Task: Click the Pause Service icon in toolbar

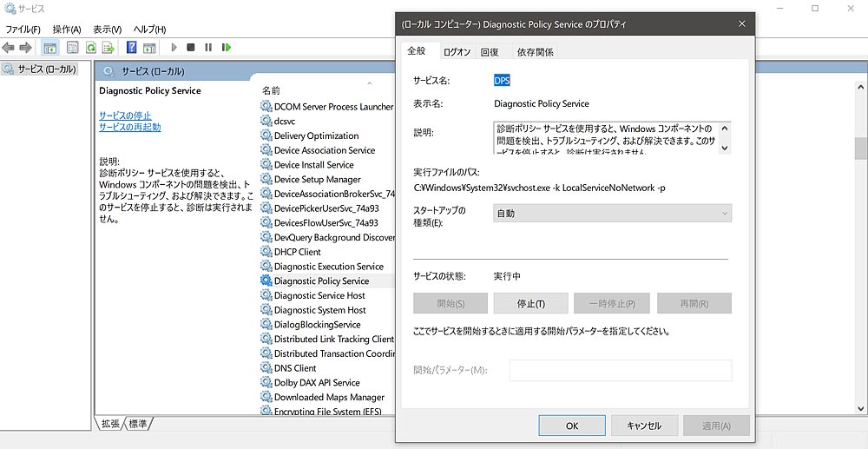Action: coord(208,48)
